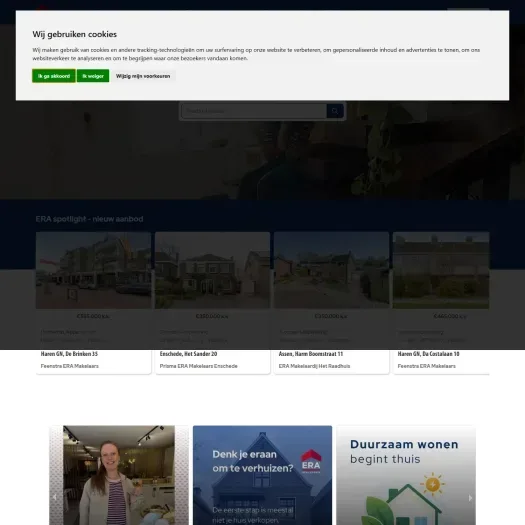Click the search magnifier icon
Screen dimensions: 525x525
point(335,111)
